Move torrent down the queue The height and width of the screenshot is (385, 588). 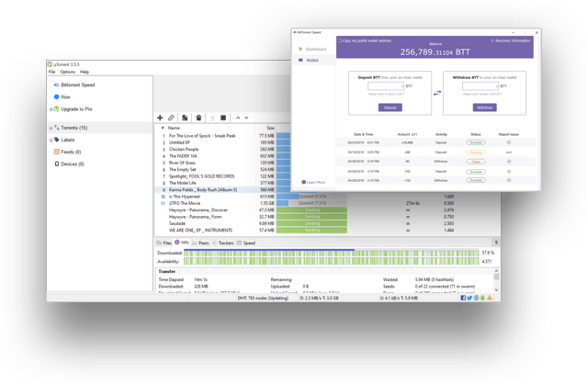point(246,118)
